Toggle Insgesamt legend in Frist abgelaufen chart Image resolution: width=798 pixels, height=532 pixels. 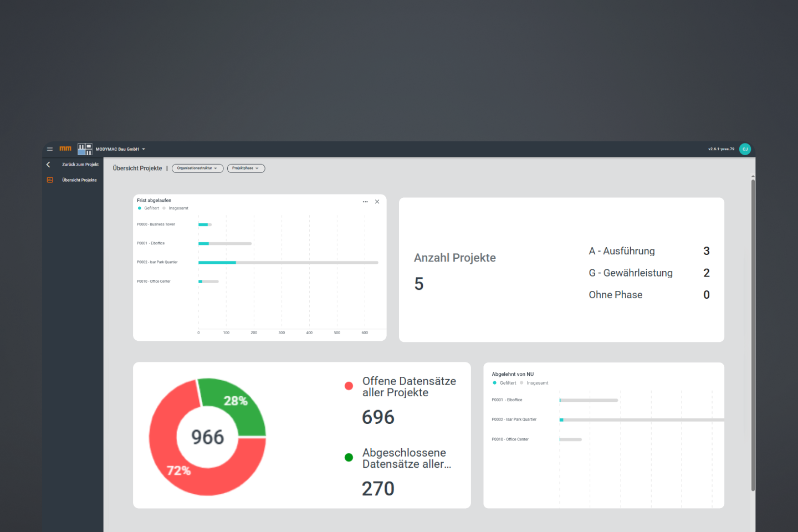pyautogui.click(x=176, y=208)
